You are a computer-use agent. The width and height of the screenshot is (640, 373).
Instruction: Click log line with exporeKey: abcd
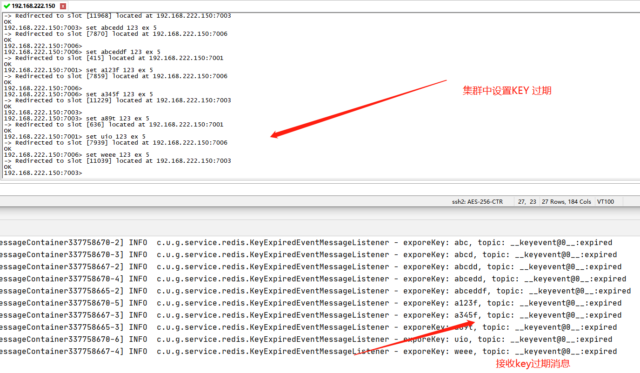309,255
